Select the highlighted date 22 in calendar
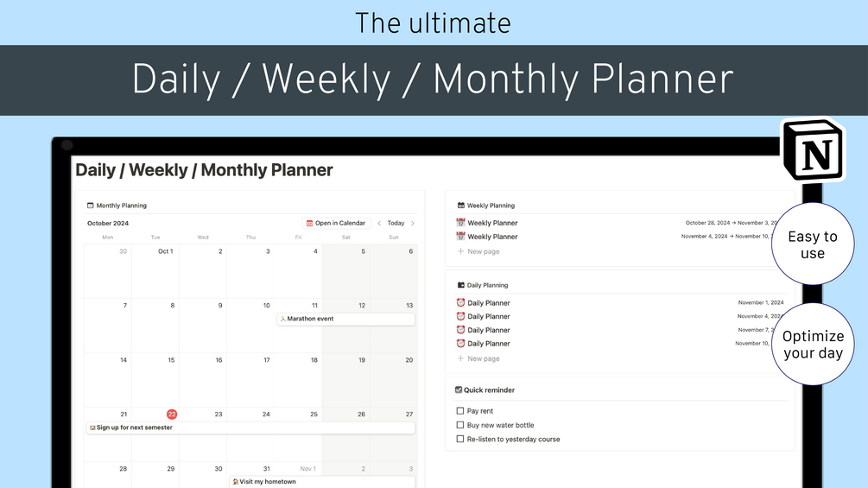The width and height of the screenshot is (868, 488). point(172,415)
